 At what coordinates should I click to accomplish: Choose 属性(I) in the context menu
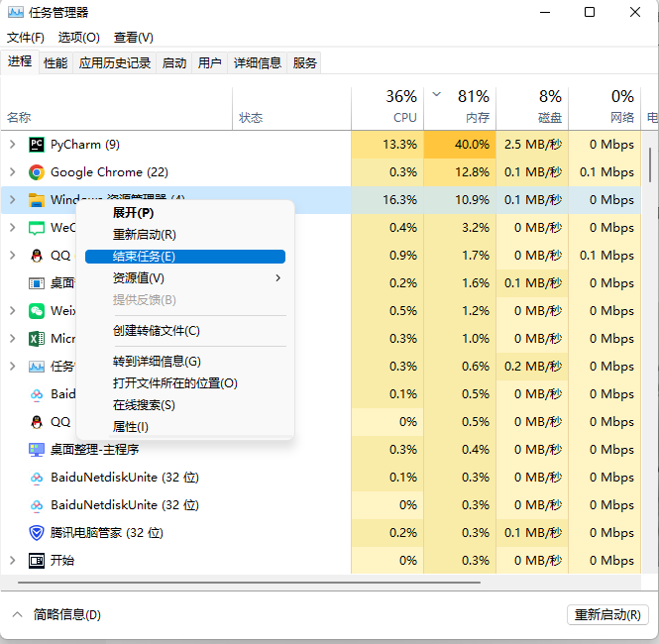(185, 427)
